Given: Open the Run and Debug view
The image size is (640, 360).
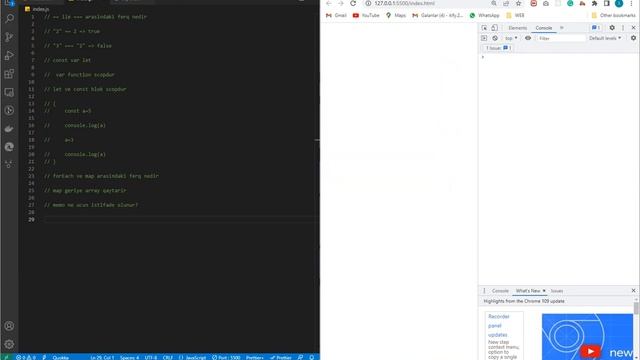Looking at the screenshot, I should coord(9,55).
